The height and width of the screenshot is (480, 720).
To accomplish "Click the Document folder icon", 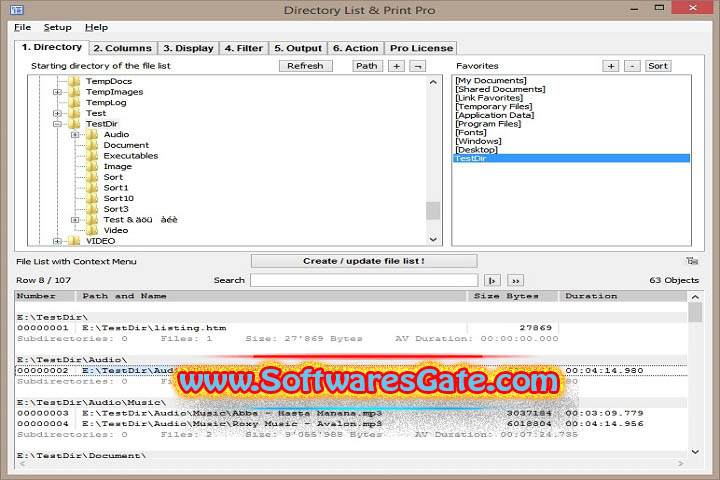I will coord(92,145).
